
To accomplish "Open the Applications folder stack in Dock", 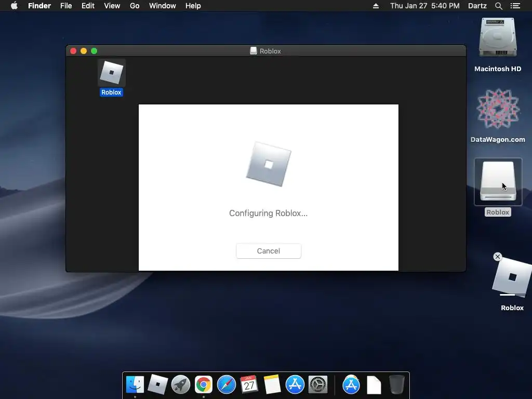I will [x=351, y=384].
